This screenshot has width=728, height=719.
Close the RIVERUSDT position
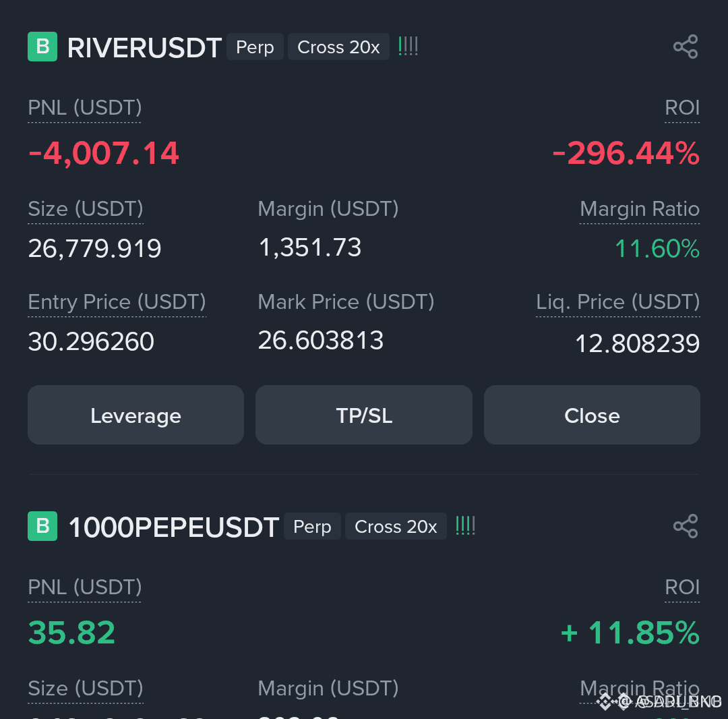pyautogui.click(x=592, y=415)
